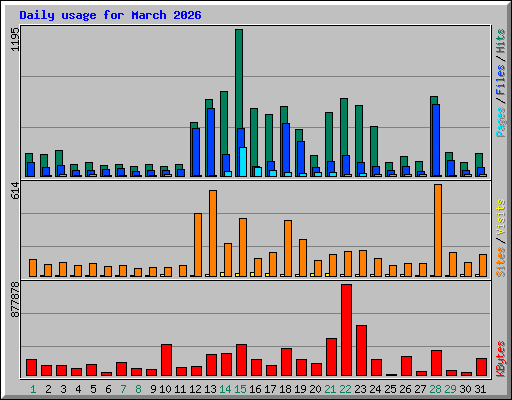This screenshot has width=512, height=400.
Task: Click the Sites legend label
Action: pyautogui.click(x=500, y=262)
